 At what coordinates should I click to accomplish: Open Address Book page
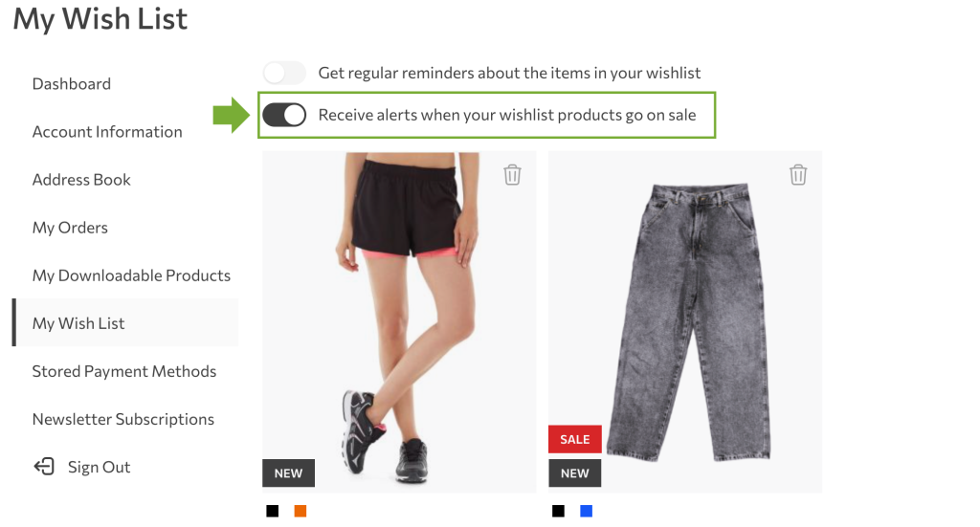81,180
